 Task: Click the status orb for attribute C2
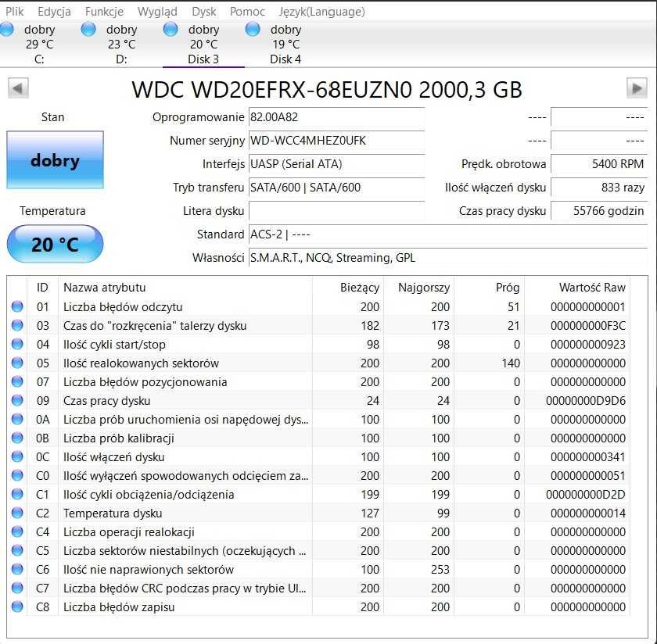17,513
